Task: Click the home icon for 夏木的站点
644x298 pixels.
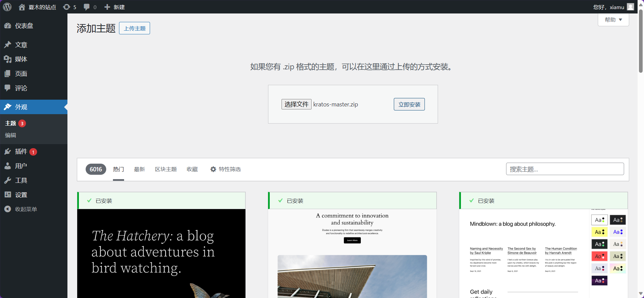Action: click(x=22, y=7)
